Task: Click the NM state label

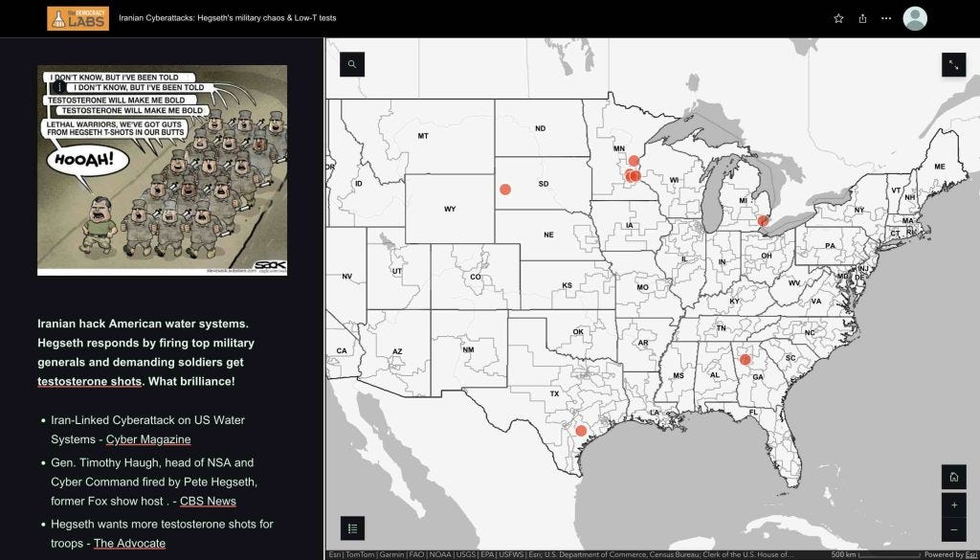Action: pos(468,350)
